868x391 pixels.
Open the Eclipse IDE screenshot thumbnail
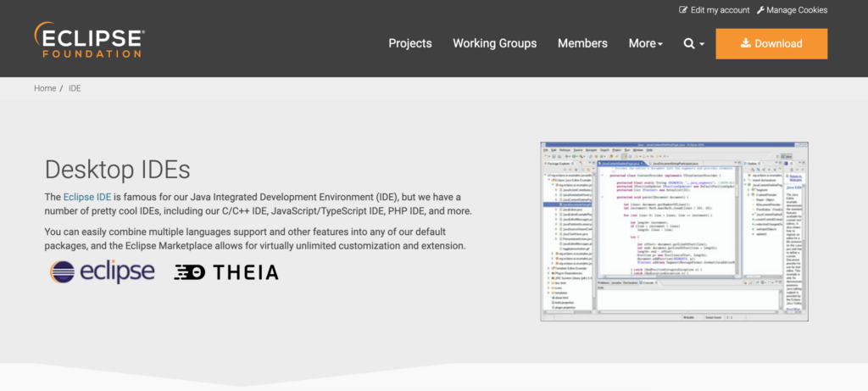click(x=674, y=231)
